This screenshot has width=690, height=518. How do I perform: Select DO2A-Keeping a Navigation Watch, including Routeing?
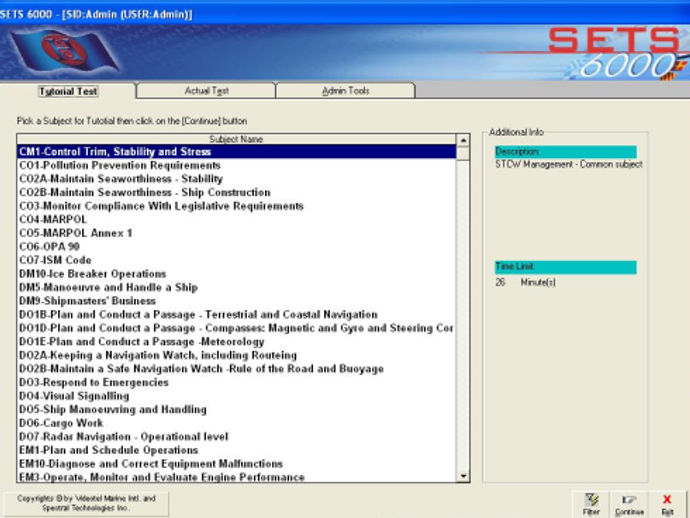tap(237, 355)
